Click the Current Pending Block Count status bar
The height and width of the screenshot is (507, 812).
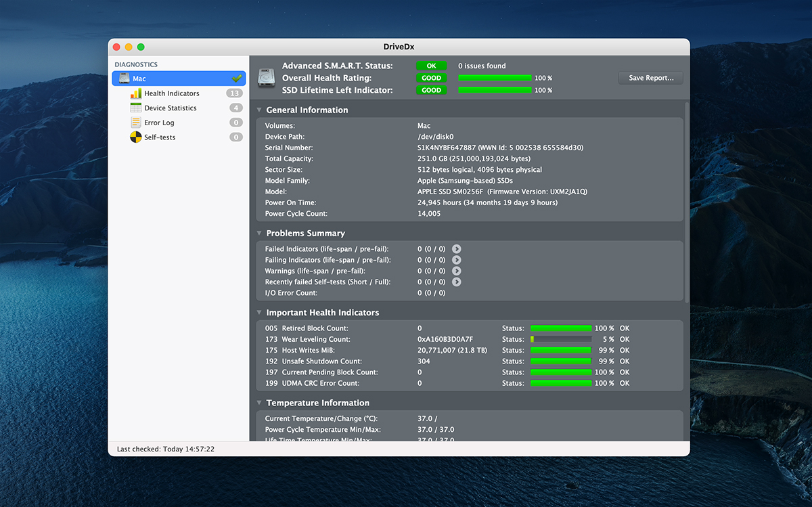click(x=561, y=372)
